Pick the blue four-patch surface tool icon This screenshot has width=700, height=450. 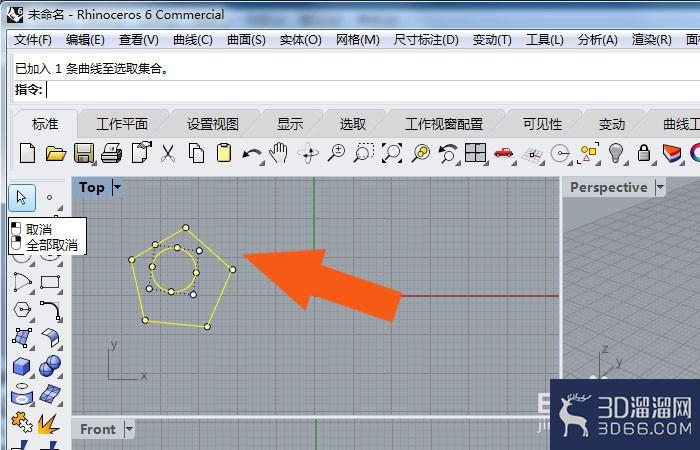click(x=50, y=394)
